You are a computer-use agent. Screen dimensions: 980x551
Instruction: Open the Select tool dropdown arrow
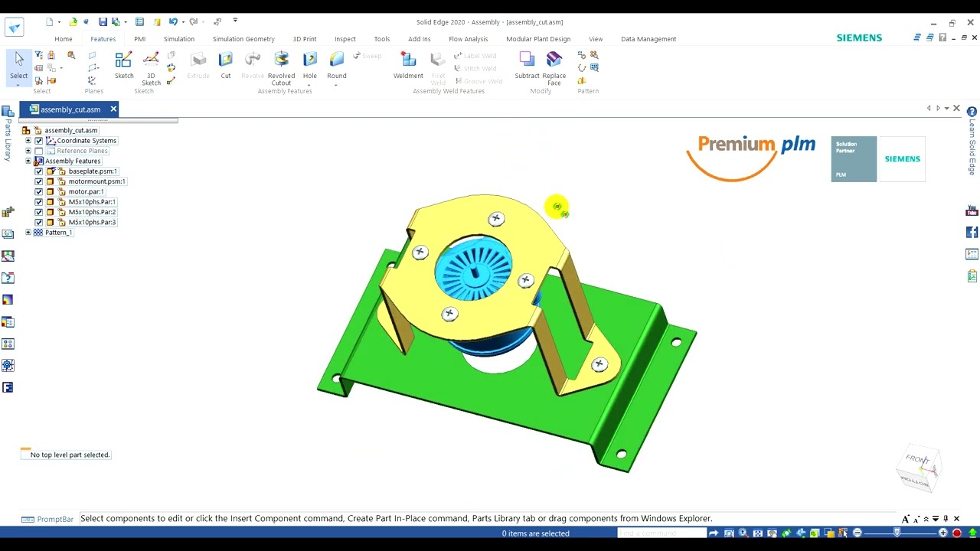point(18,84)
